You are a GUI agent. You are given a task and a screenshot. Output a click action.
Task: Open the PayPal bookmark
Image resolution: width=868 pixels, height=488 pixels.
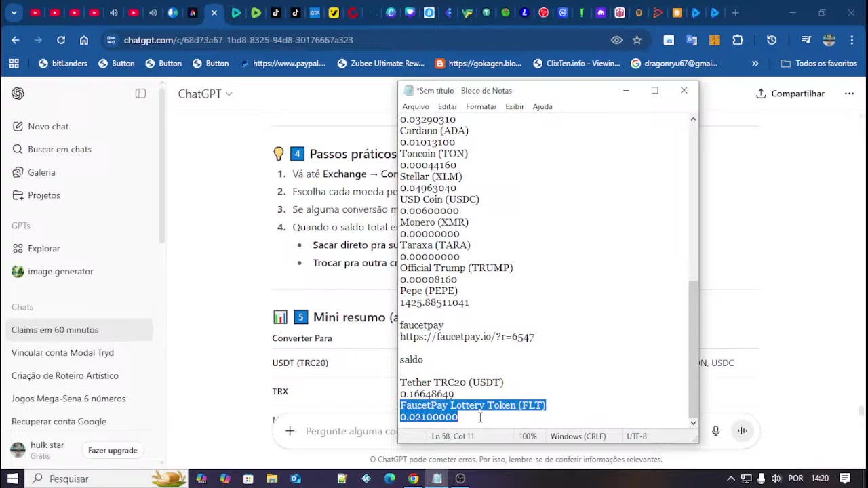(282, 64)
